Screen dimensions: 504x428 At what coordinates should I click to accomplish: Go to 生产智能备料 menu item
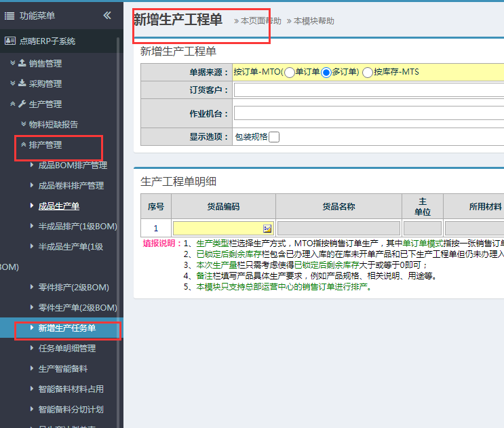coord(63,369)
